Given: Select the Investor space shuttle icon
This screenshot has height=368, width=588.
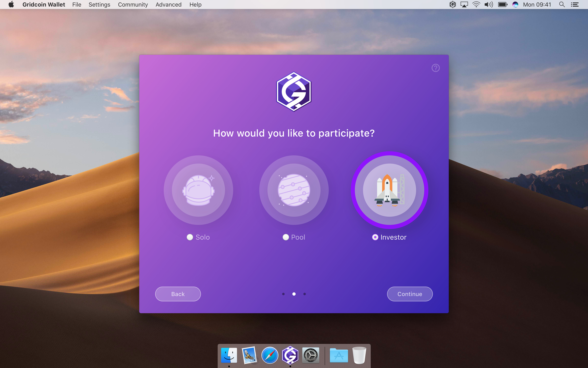Looking at the screenshot, I should (x=390, y=190).
